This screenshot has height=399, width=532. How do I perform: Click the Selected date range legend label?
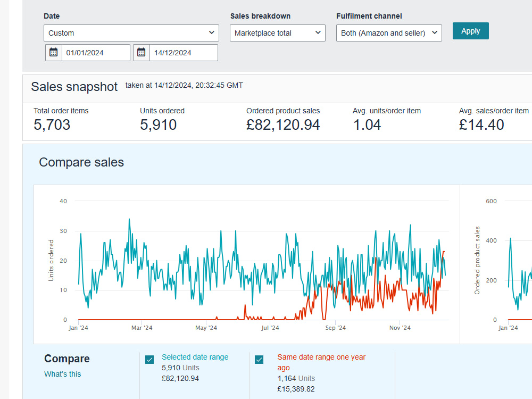click(x=195, y=357)
